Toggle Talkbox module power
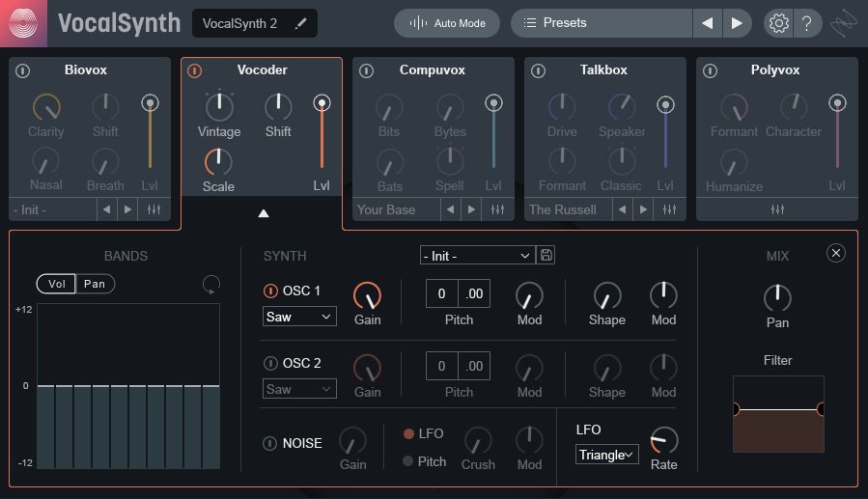This screenshot has width=868, height=499. coord(538,70)
